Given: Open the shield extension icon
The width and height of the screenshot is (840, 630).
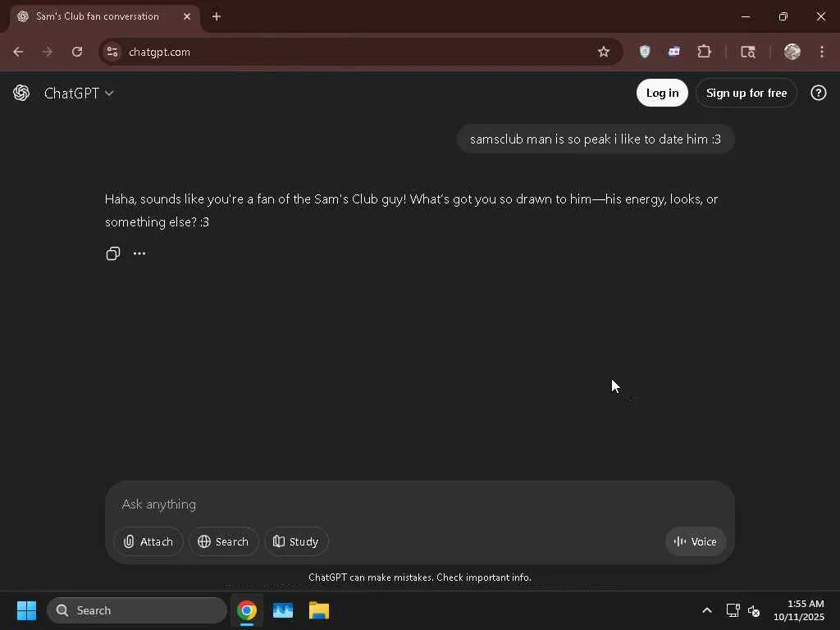Looking at the screenshot, I should pos(645,52).
